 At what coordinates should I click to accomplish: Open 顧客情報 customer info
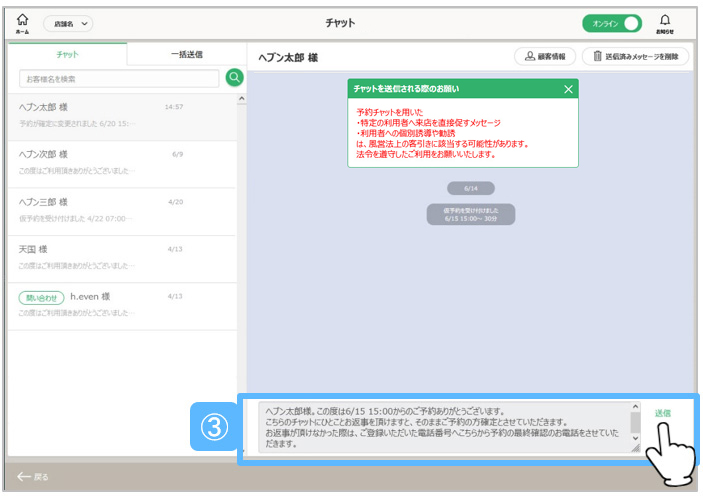click(545, 58)
